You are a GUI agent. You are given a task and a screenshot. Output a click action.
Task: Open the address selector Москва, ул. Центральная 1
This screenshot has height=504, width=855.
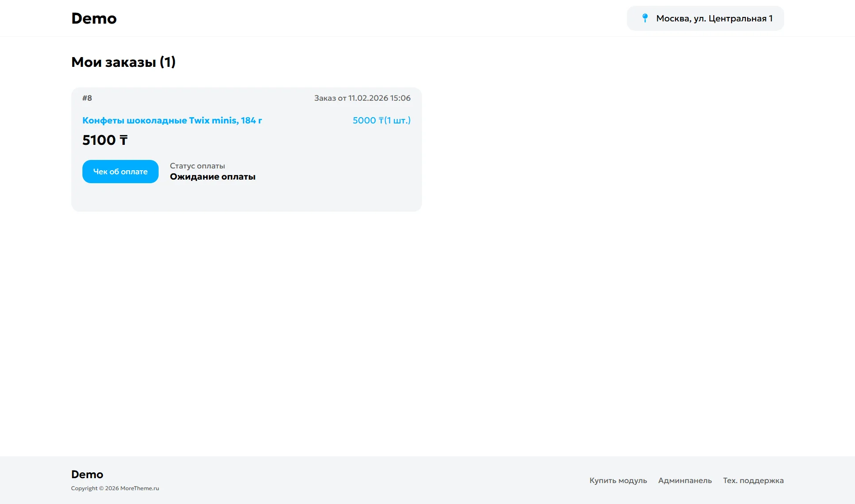714,18
